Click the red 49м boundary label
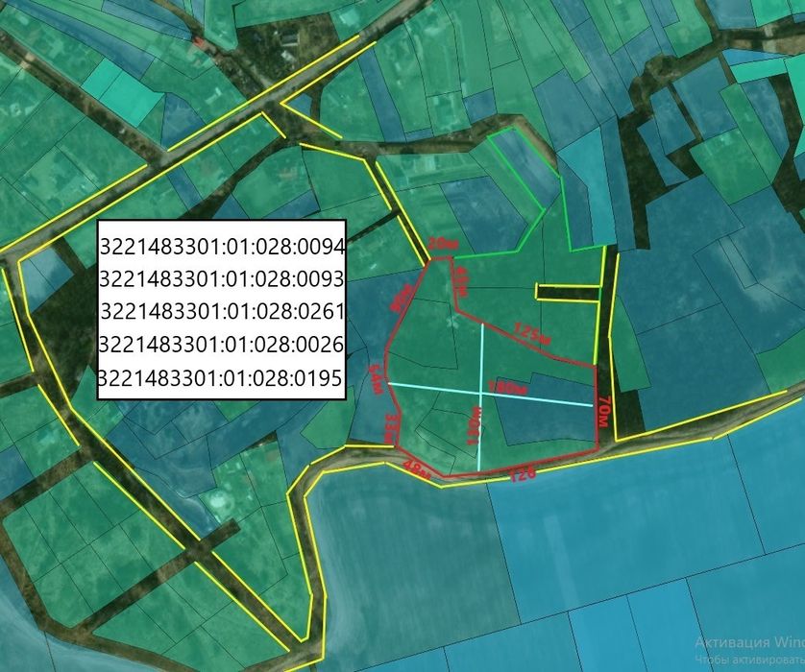The width and height of the screenshot is (805, 672). (417, 469)
